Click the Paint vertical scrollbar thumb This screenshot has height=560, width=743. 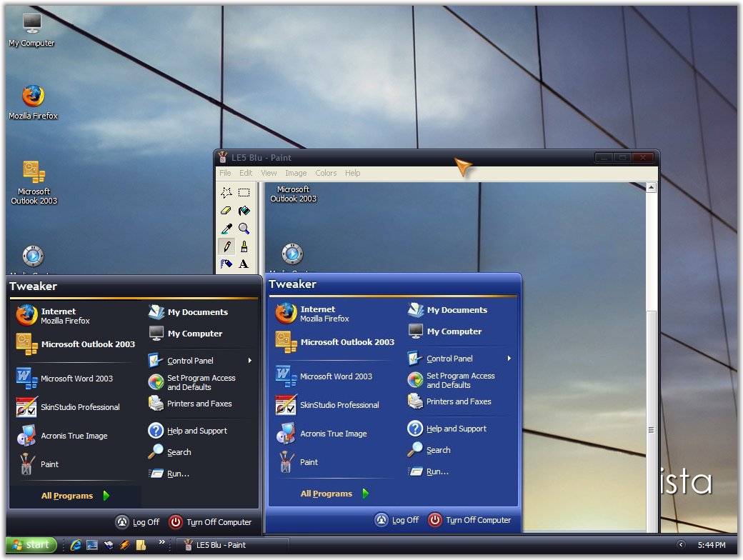[x=652, y=421]
